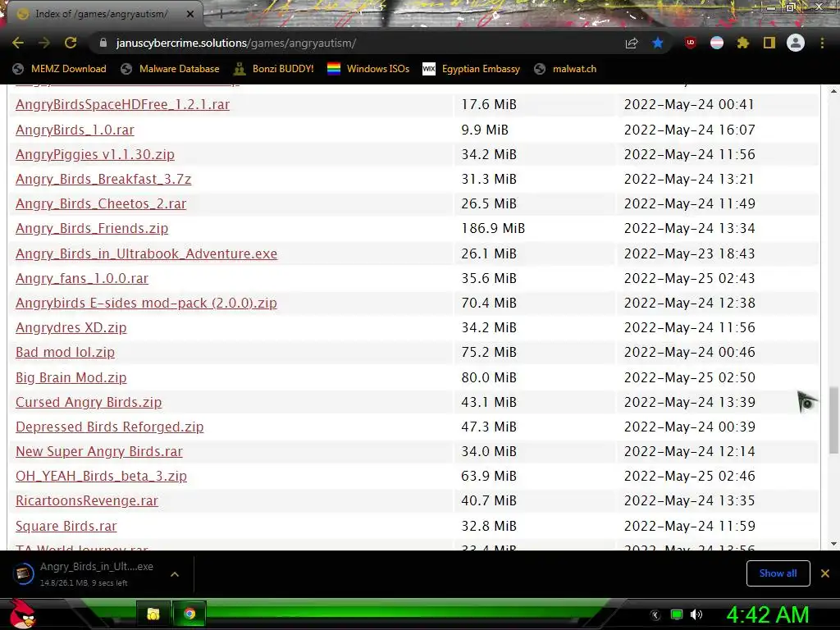The width and height of the screenshot is (840, 630).
Task: Download Angry_Birds_Friends.zip
Action: tap(92, 229)
